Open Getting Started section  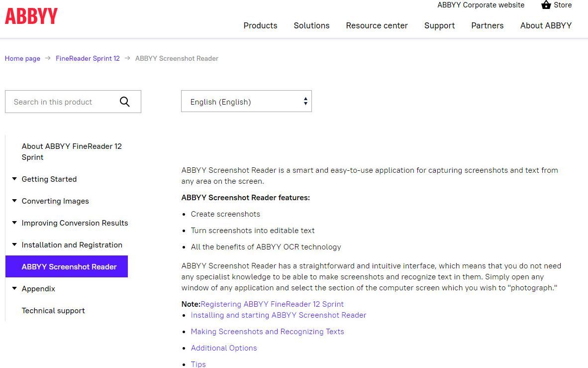pyautogui.click(x=49, y=179)
